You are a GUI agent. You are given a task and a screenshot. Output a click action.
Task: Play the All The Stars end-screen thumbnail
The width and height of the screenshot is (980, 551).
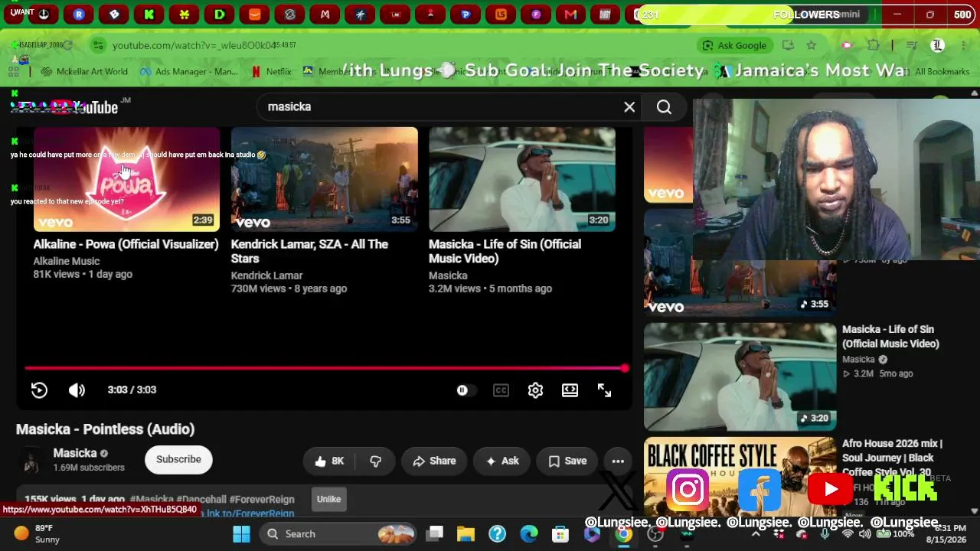pyautogui.click(x=325, y=179)
